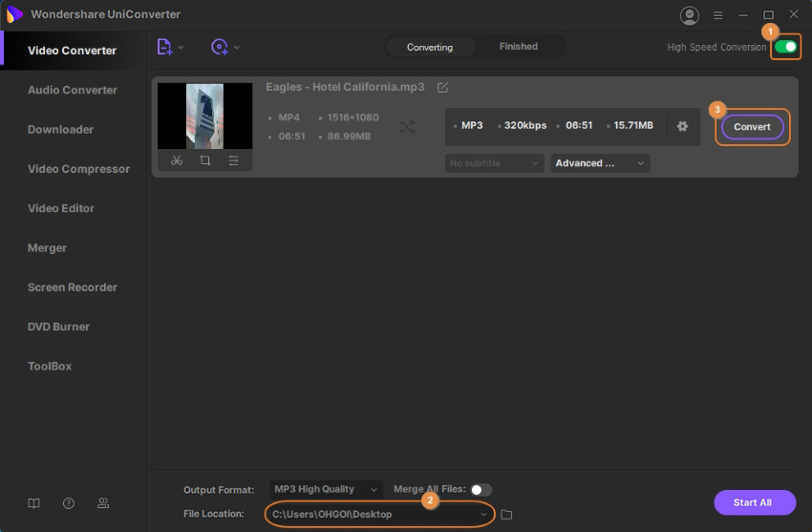The image size is (812, 532).
Task: Click the Load DVD disc icon
Action: coord(220,47)
